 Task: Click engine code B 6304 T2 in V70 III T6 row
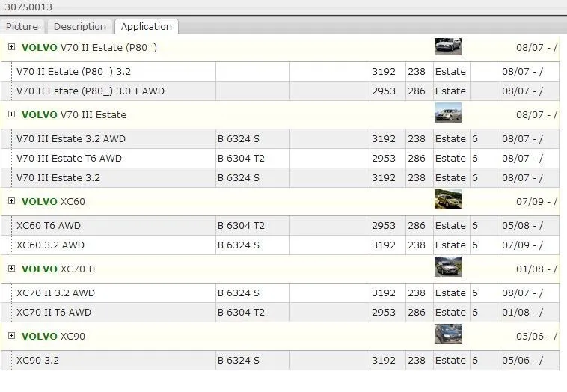[x=241, y=159]
